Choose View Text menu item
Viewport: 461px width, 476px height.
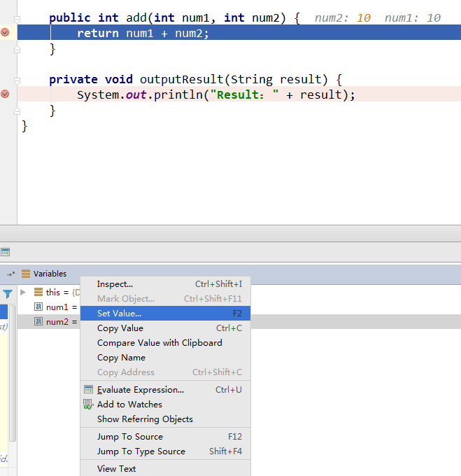(x=165, y=469)
